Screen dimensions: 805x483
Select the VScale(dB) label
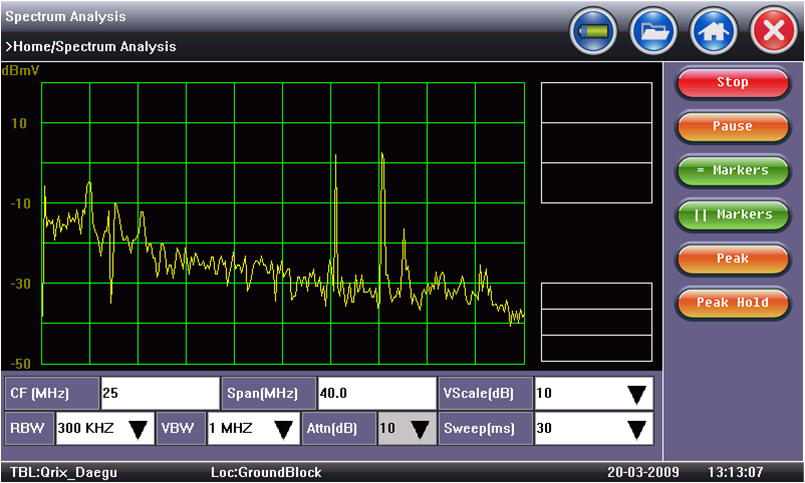click(485, 394)
